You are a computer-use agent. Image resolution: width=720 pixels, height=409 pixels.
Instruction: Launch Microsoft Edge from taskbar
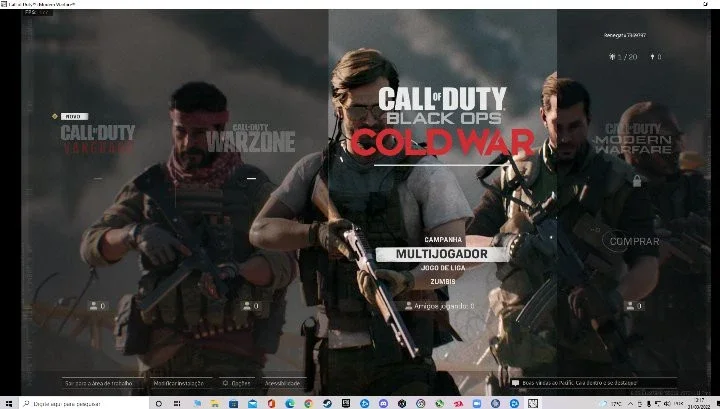(x=290, y=403)
